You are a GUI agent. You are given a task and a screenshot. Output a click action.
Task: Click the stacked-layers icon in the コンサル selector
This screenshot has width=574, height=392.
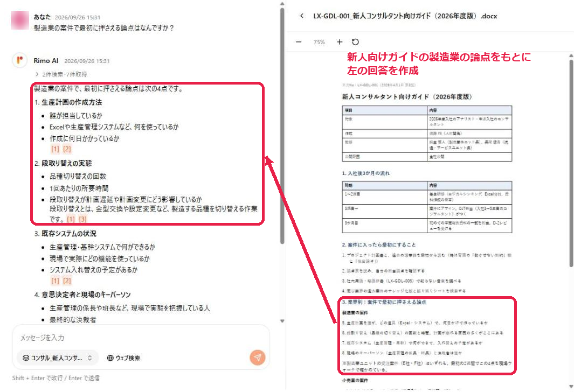(x=26, y=358)
